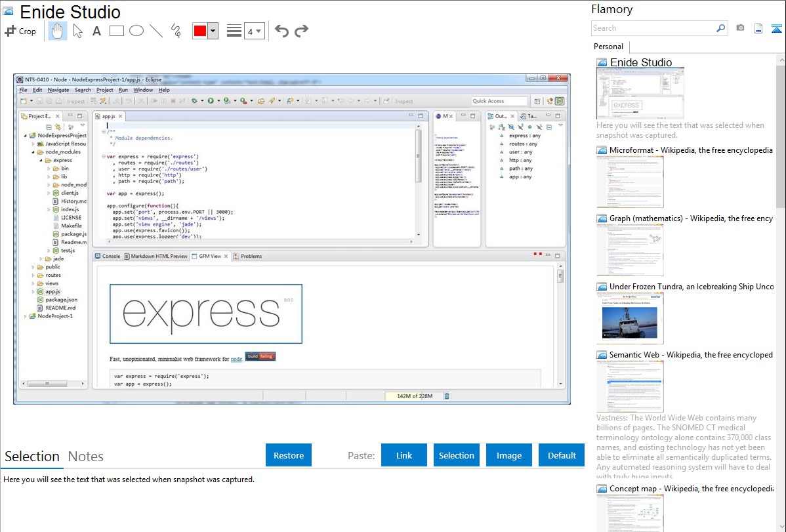This screenshot has width=786, height=532.
Task: Choose the text annotation tool
Action: pyautogui.click(x=96, y=31)
